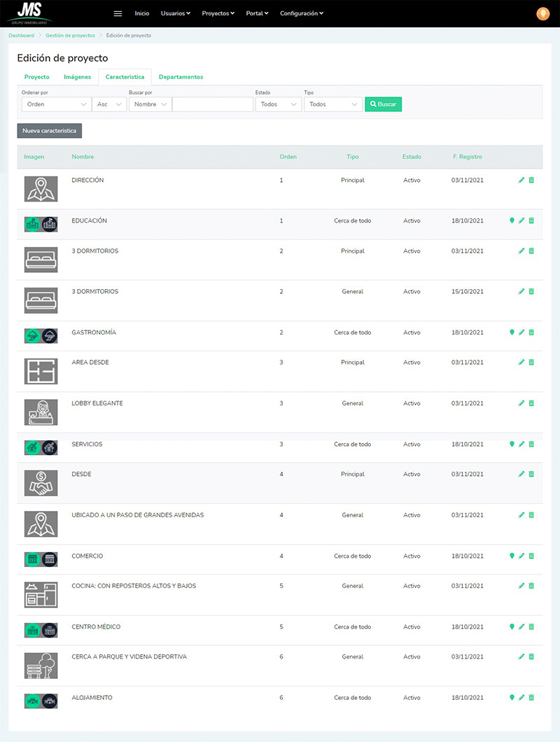Edit the COCINA row with pencil icon
The image size is (560, 744).
click(521, 586)
